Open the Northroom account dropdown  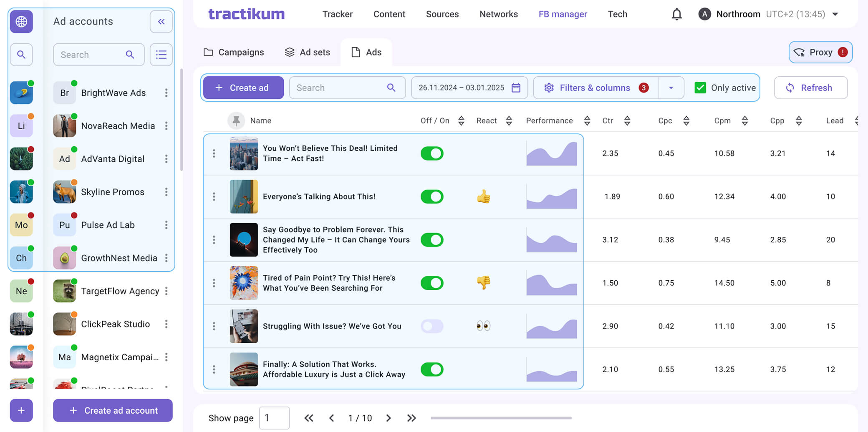pos(835,14)
